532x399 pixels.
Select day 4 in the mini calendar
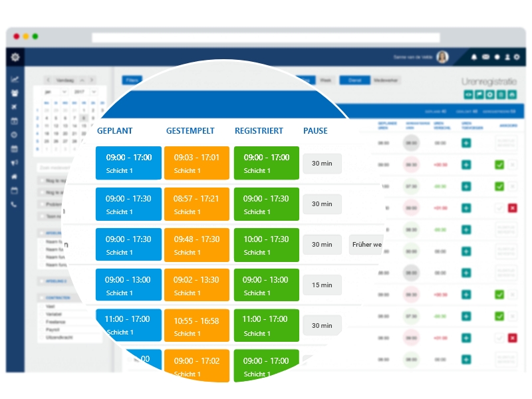coord(47,118)
